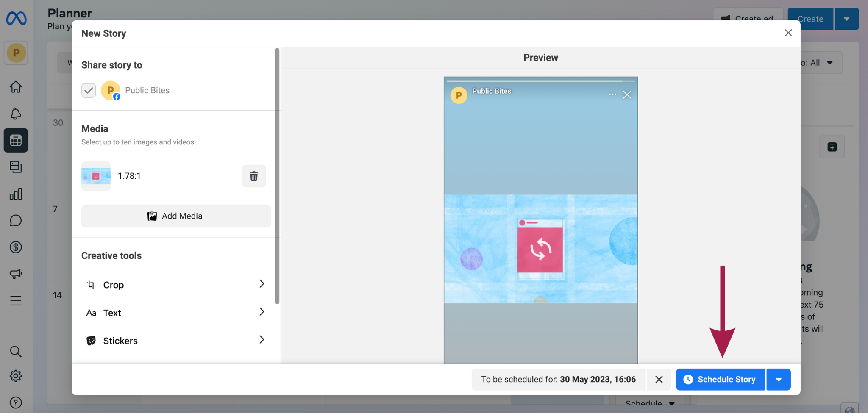868x419 pixels.
Task: Click the 1.78:1 media thumbnail
Action: [96, 176]
